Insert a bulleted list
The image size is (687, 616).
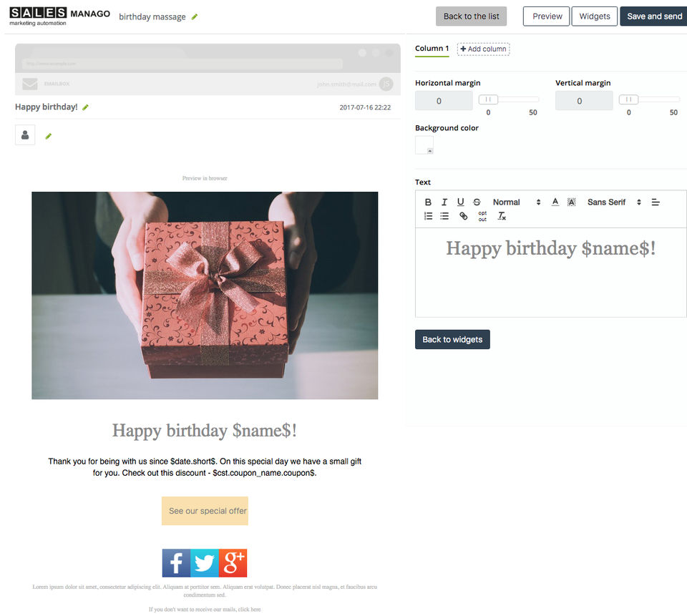(x=444, y=216)
